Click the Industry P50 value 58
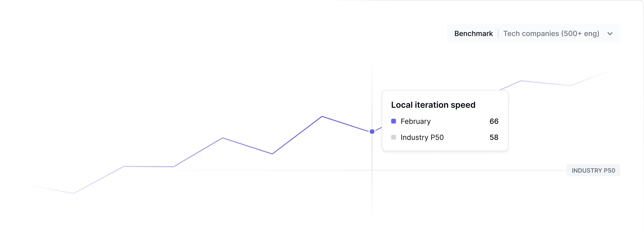The height and width of the screenshot is (250, 644). (494, 137)
